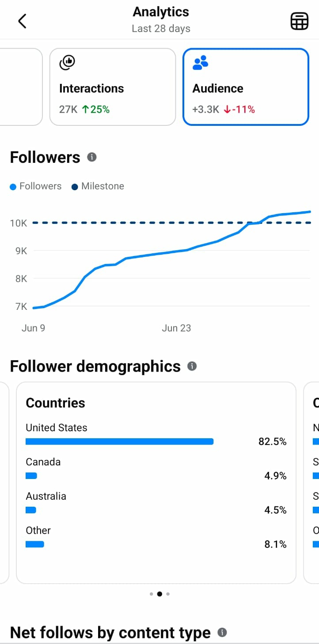The width and height of the screenshot is (319, 644).
Task: Tap the Interactions thumbs-up icon
Action: (x=67, y=63)
